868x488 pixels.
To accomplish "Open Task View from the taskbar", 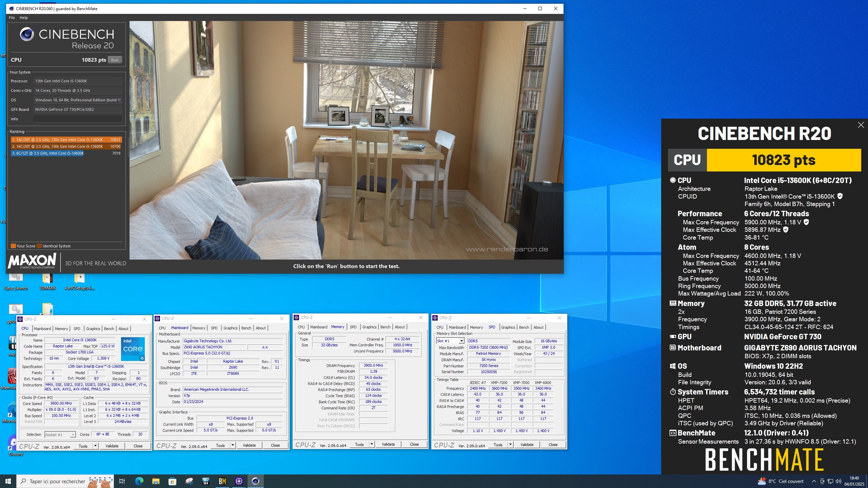I will (x=122, y=481).
